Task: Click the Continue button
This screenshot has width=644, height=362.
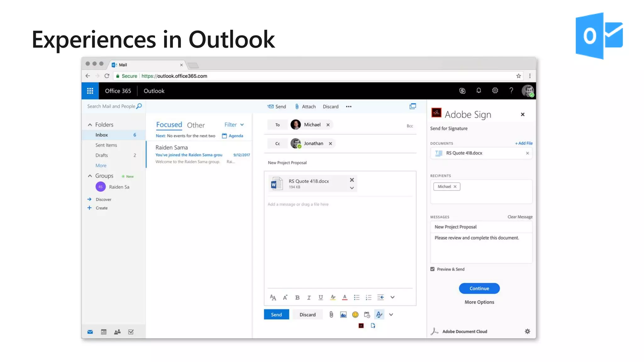Action: pyautogui.click(x=479, y=288)
